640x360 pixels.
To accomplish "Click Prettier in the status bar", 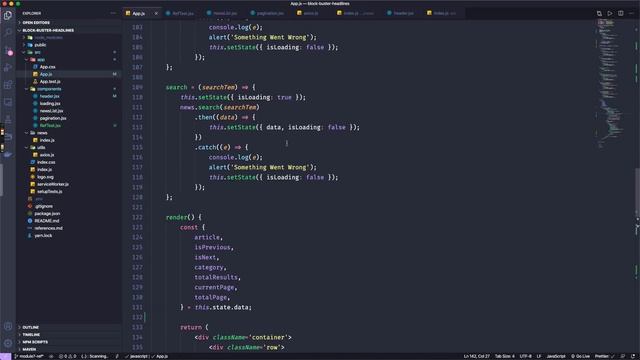I will (604, 356).
